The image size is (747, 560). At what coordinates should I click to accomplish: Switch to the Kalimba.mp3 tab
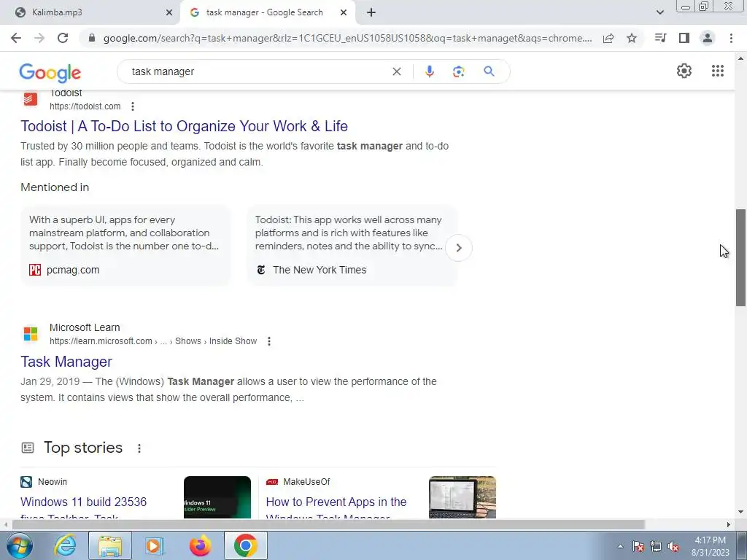point(90,13)
